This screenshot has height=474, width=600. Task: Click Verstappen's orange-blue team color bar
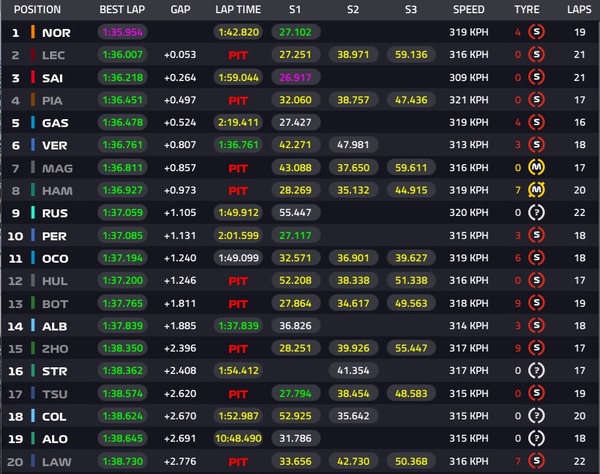click(33, 145)
